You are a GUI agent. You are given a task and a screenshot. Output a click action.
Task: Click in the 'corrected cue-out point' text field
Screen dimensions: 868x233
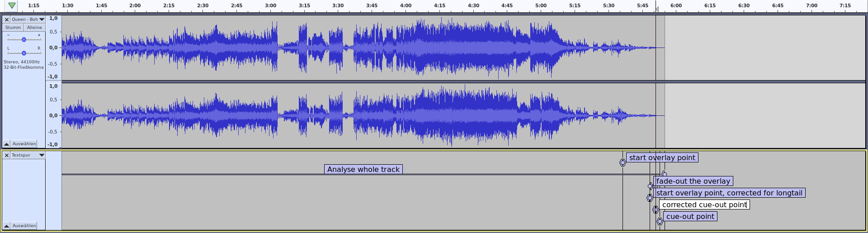(x=704, y=204)
